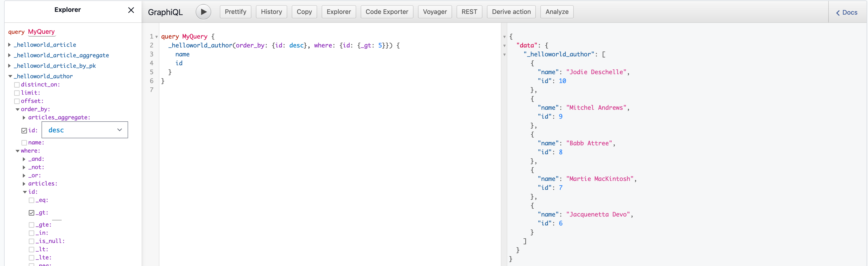
Task: Fold the data object in results
Action: 504,46
